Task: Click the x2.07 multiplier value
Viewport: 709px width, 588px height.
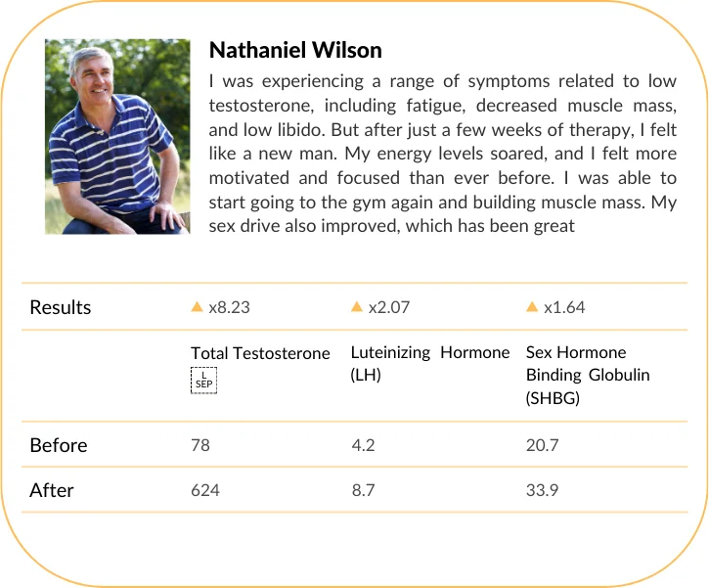Action: pos(388,307)
